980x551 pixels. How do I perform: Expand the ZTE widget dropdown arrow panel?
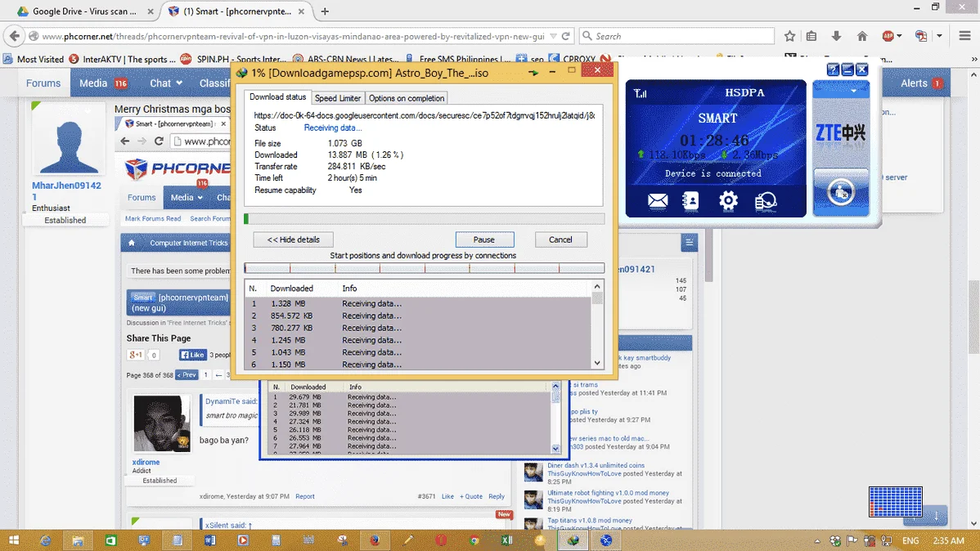[854, 92]
